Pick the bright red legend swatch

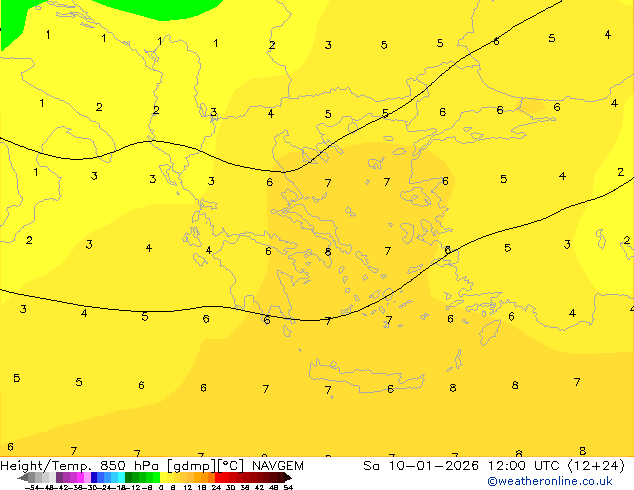click(x=218, y=477)
